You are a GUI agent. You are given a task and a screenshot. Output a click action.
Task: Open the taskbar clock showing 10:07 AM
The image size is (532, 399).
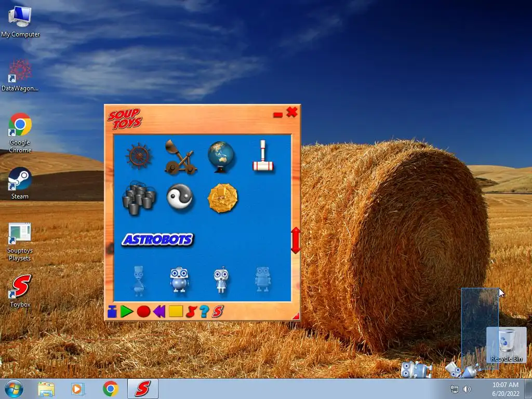[x=506, y=389]
